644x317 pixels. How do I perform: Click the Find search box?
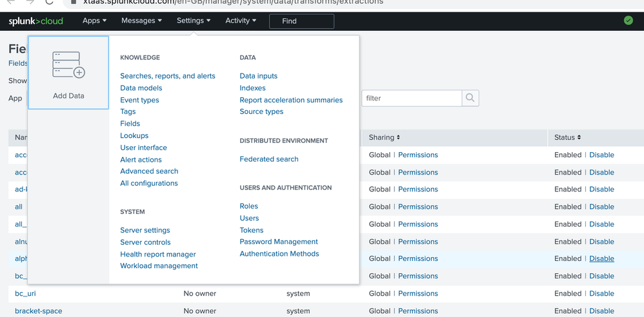click(x=301, y=21)
